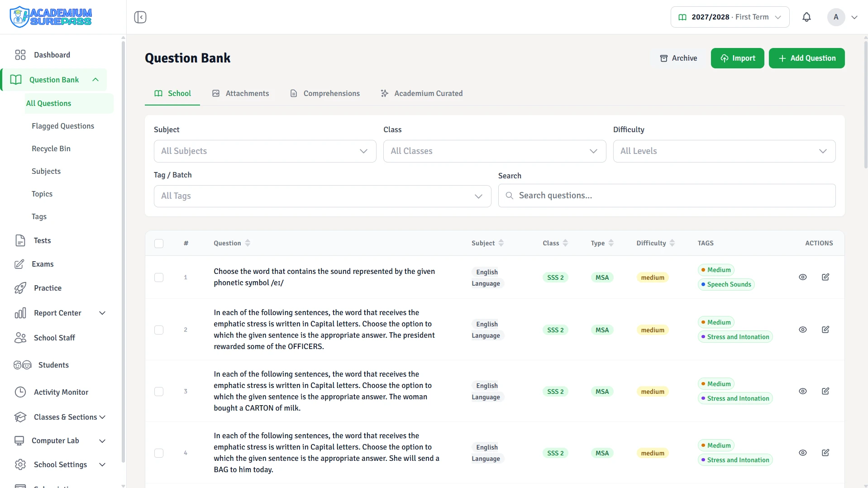
Task: Open the All Classes dropdown
Action: coord(495,151)
